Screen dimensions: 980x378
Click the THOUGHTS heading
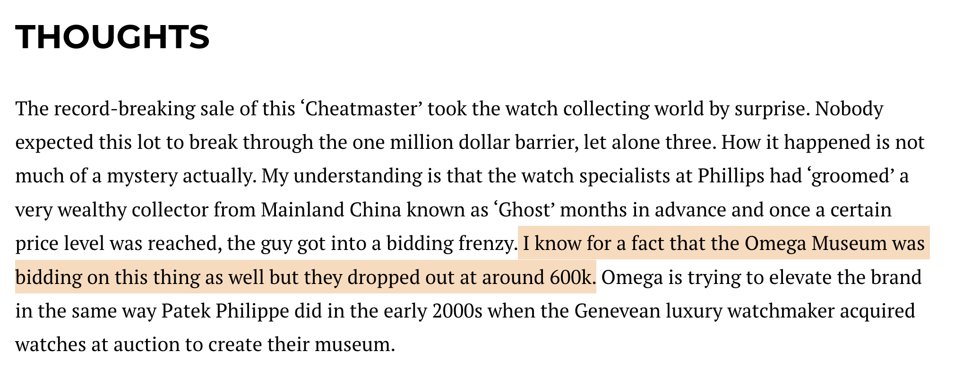(112, 37)
